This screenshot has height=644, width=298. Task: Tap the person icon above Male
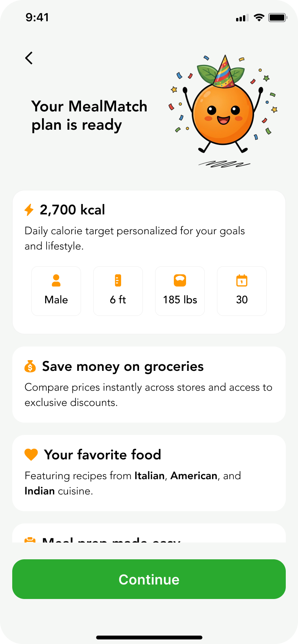click(x=56, y=280)
